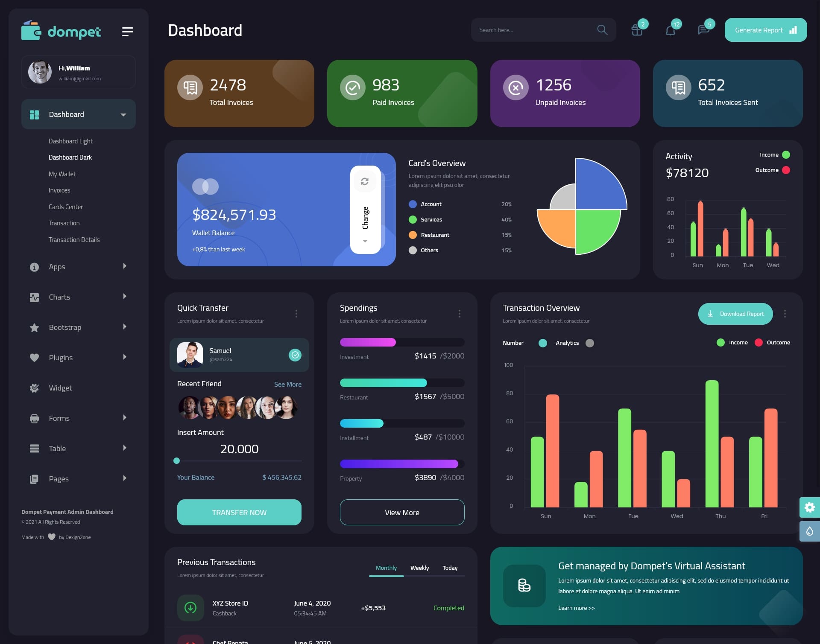Click the View More button in Spendings
The width and height of the screenshot is (820, 644).
pyautogui.click(x=402, y=512)
